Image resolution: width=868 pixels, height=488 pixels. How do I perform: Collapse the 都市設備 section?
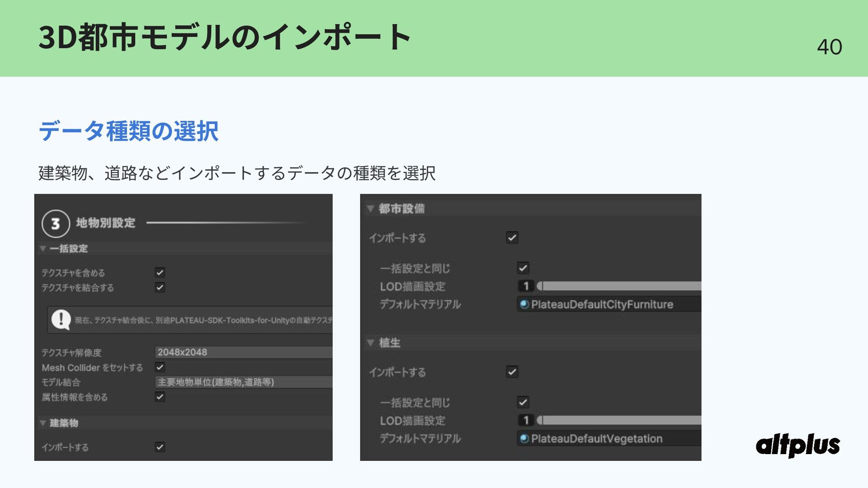371,208
